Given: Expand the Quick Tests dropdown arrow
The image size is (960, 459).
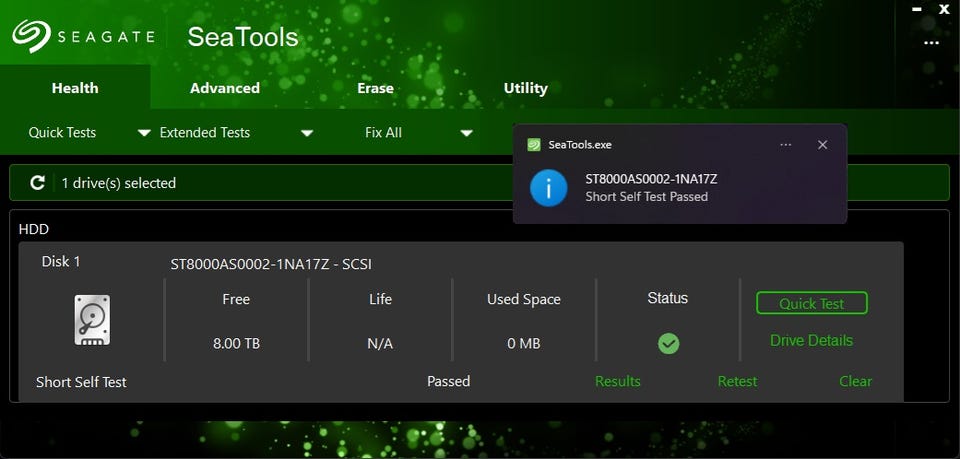Looking at the screenshot, I should click(x=144, y=133).
